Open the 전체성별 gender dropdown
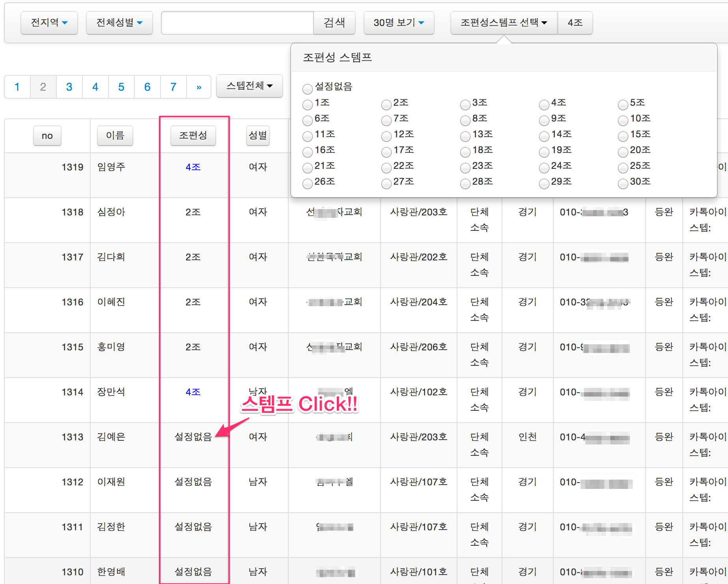The width and height of the screenshot is (728, 584). 119,23
